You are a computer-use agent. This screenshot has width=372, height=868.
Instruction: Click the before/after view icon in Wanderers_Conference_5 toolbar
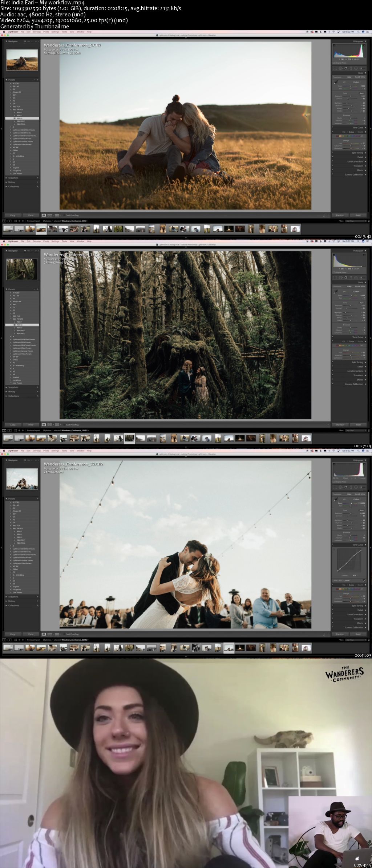click(57, 215)
